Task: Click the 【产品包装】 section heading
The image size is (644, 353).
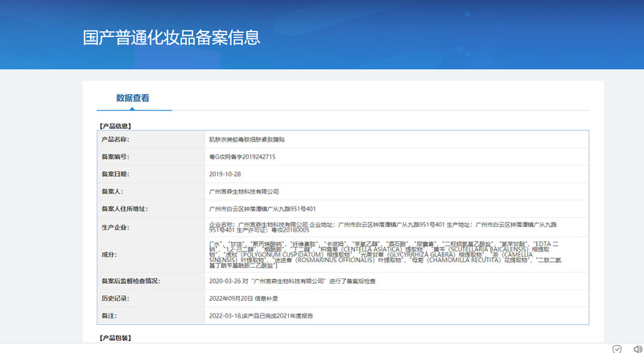Action: 115,338
